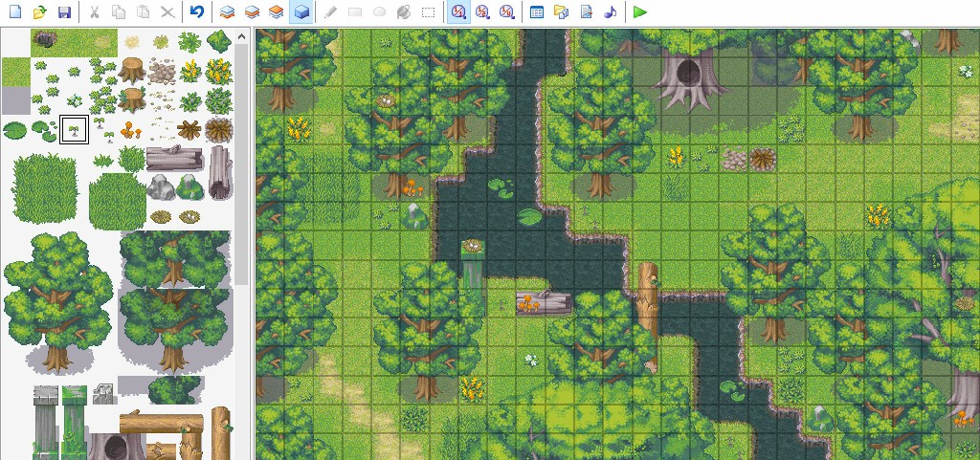Image resolution: width=980 pixels, height=460 pixels.
Task: Switch to map Layer 1 (bottom layer highlighted)
Action: (228, 11)
